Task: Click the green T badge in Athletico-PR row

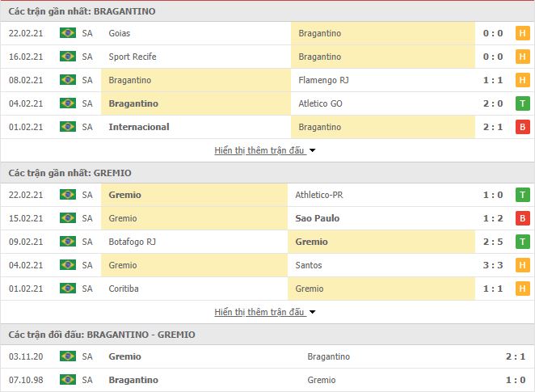Action: click(522, 195)
